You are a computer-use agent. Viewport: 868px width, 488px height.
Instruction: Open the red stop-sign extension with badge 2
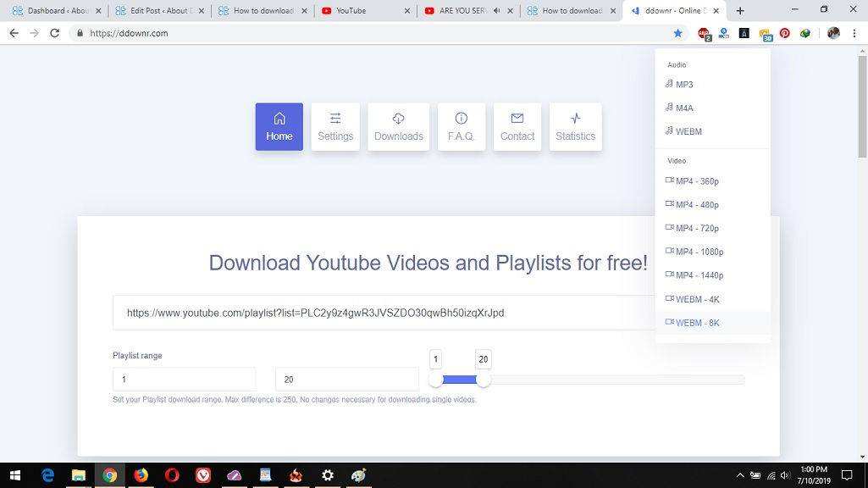coord(705,34)
